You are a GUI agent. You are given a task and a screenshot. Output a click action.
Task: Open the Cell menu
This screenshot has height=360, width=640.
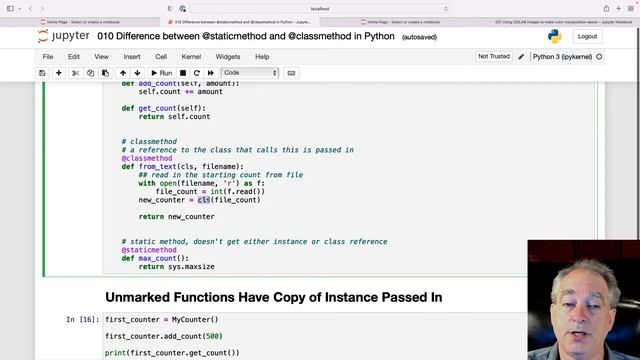161,57
